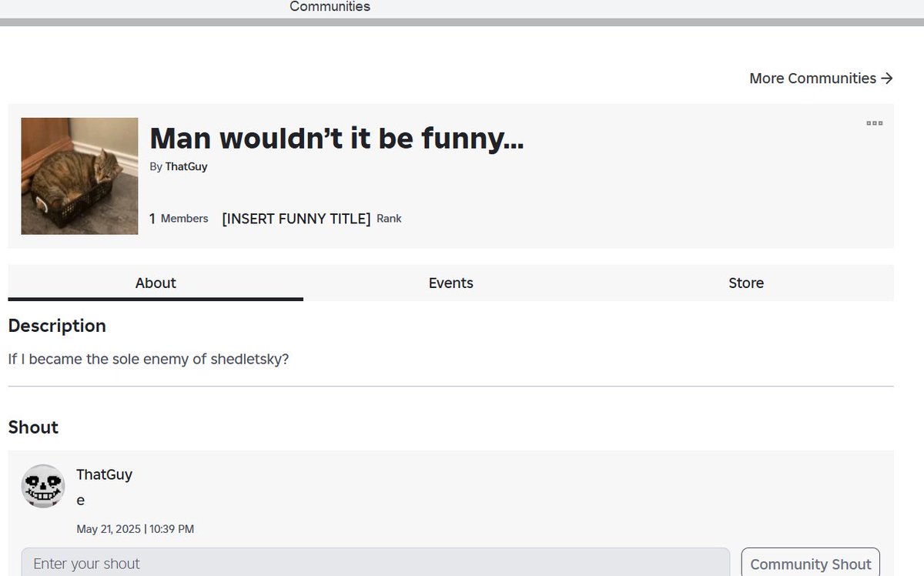Click the community title Man wouldn't it be funny

point(336,139)
